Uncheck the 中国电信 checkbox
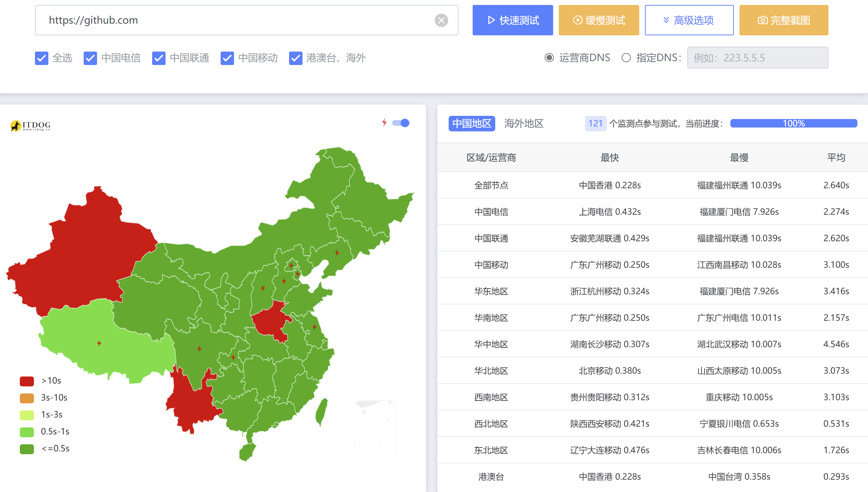Screen dimensions: 868x492 click(90, 58)
